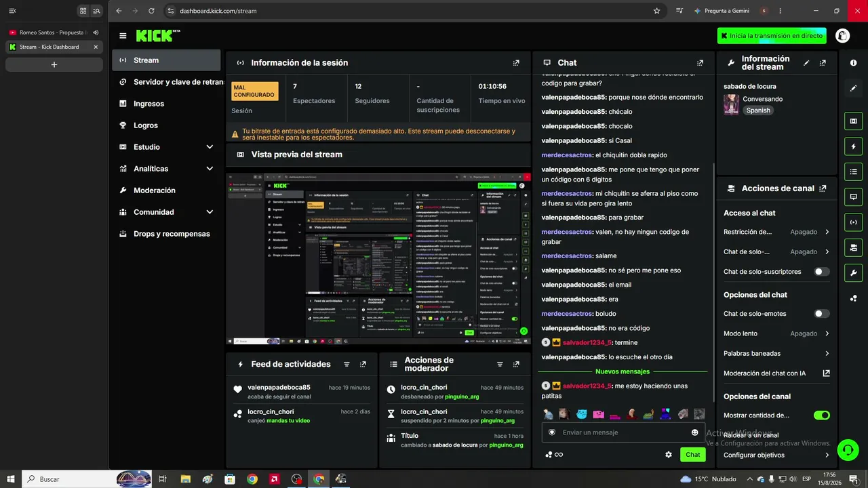Screen dimensions: 868x488
Task: Click Pregunta a Gemini button
Action: [723, 11]
